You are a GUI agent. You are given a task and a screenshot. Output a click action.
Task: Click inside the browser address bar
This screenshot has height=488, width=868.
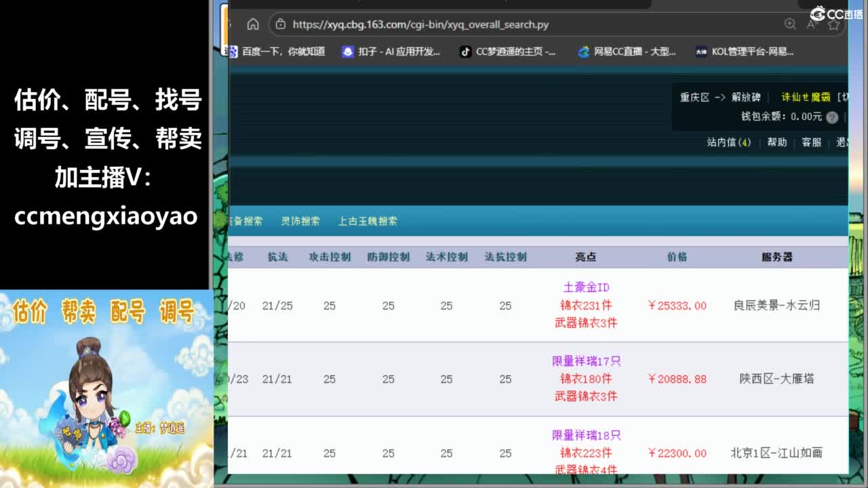pyautogui.click(x=475, y=24)
